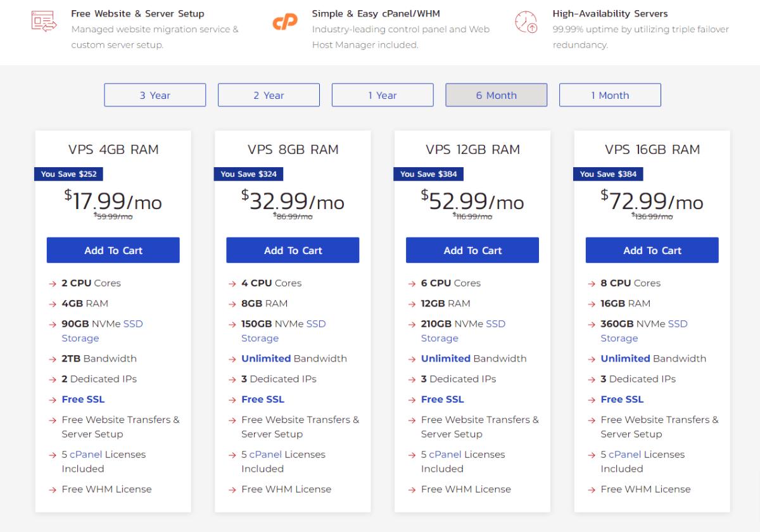Switch to 1 Month billing
760x532 pixels.
pos(610,95)
